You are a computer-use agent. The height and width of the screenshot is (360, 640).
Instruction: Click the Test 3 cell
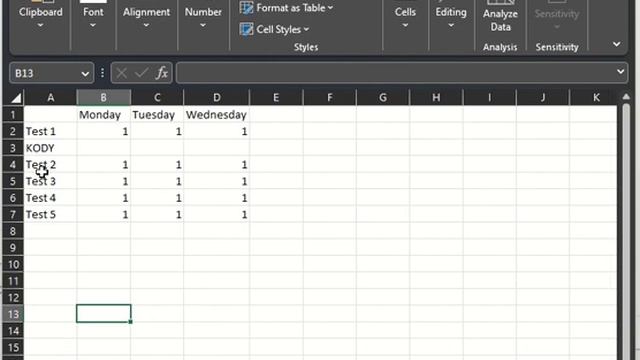(50, 181)
